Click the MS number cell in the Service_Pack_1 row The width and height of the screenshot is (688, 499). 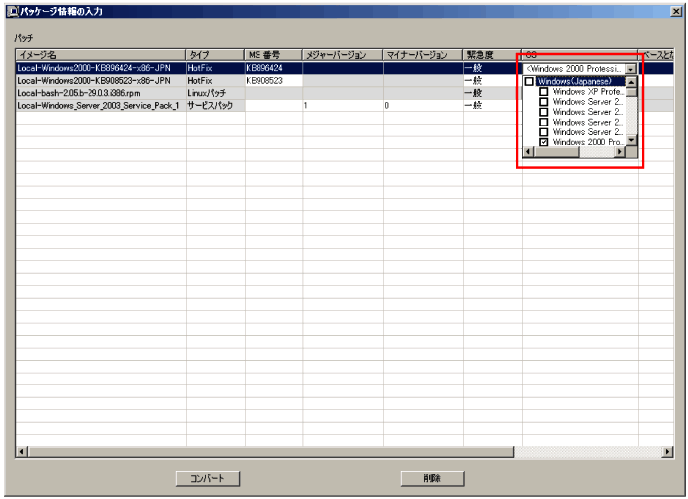(273, 106)
